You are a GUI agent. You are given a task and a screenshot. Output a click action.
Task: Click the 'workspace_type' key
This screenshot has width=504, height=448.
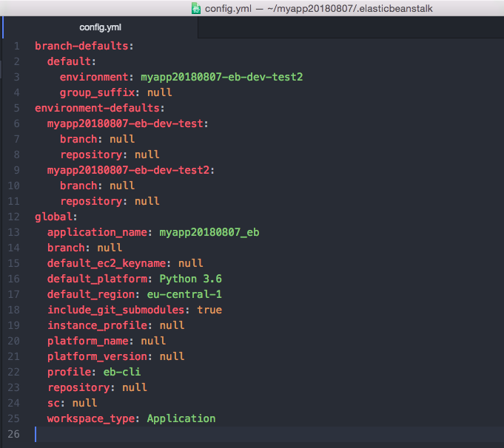[91, 418]
